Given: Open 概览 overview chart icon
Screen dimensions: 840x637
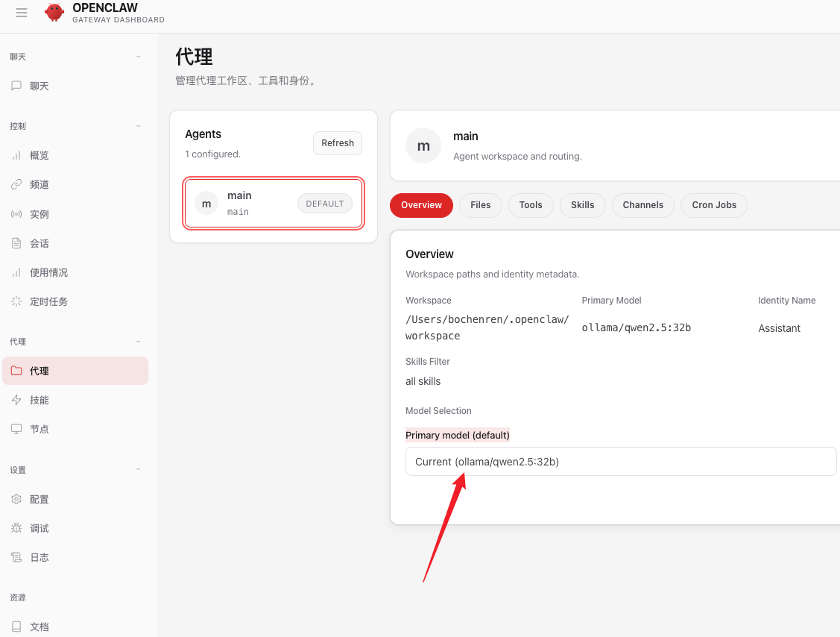Looking at the screenshot, I should (x=16, y=156).
